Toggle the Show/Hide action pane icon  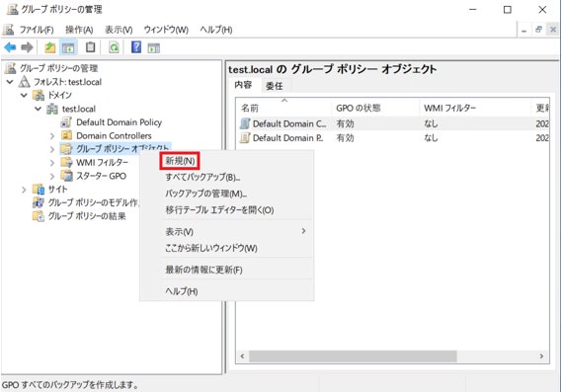tap(154, 47)
